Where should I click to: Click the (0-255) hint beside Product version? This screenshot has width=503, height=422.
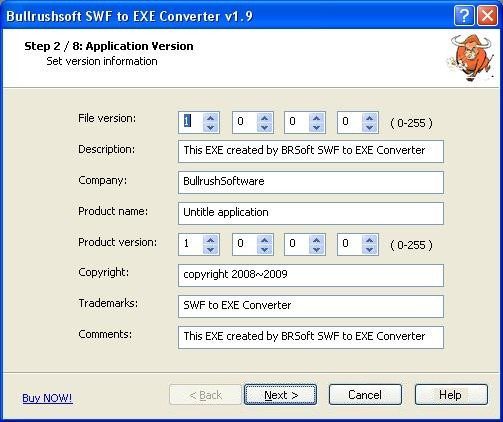coord(411,245)
